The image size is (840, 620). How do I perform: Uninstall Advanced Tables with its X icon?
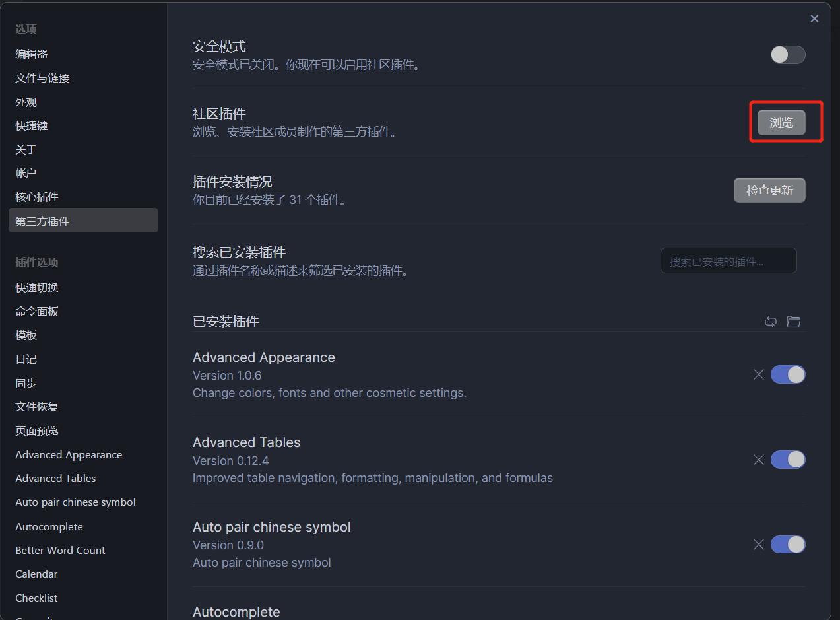[759, 460]
